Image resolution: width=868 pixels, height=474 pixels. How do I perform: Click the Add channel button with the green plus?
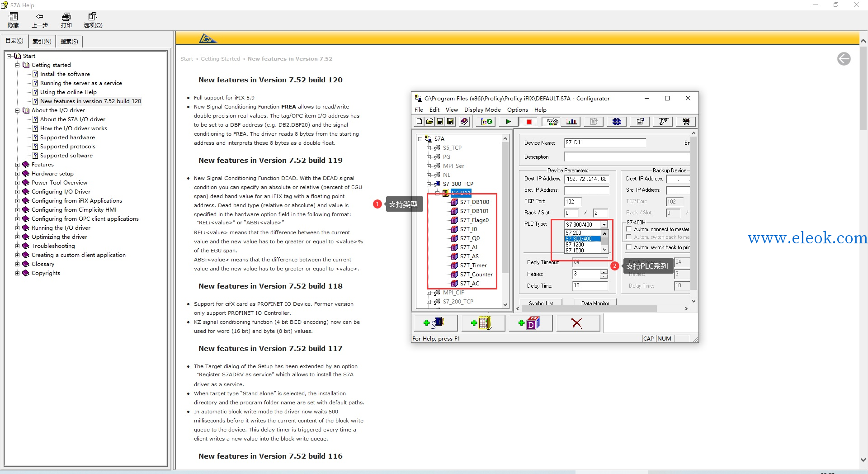(x=435, y=323)
